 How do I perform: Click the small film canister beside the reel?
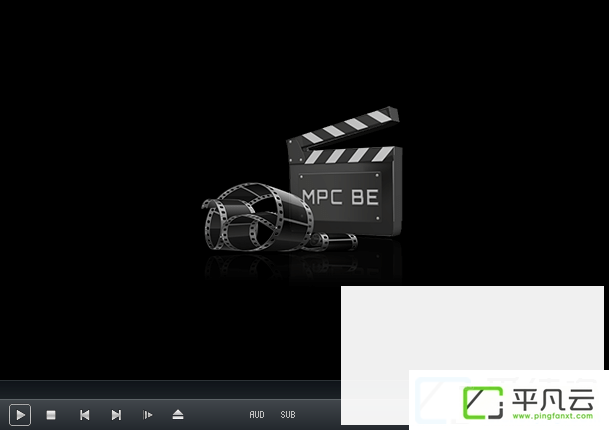pos(335,242)
